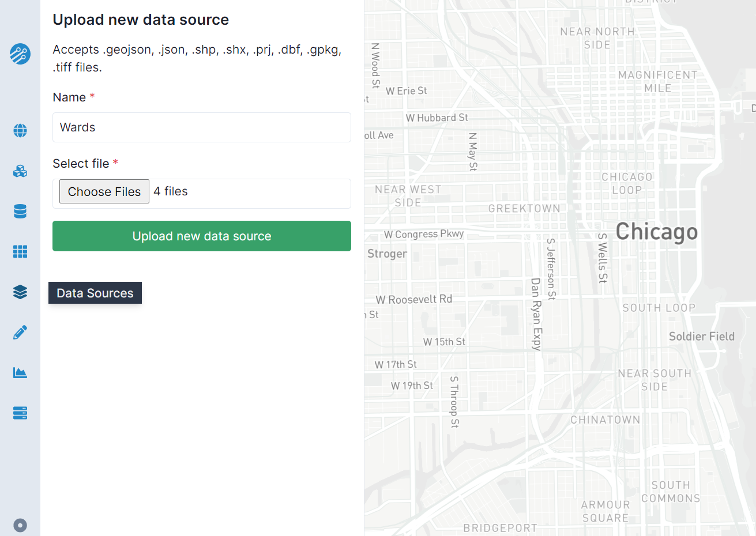Open the analytics chart panel icon
The width and height of the screenshot is (756, 536).
tap(20, 372)
